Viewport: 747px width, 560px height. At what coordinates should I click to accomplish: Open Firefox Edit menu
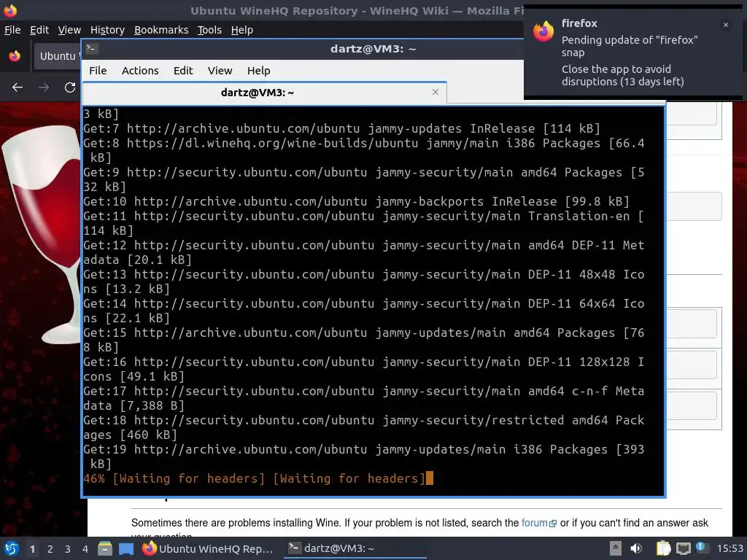point(39,30)
